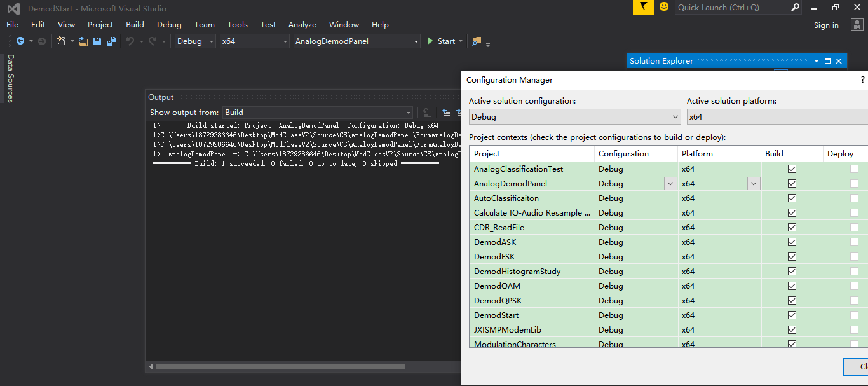Click the Configuration column header
The width and height of the screenshot is (868, 386).
[x=636, y=154]
